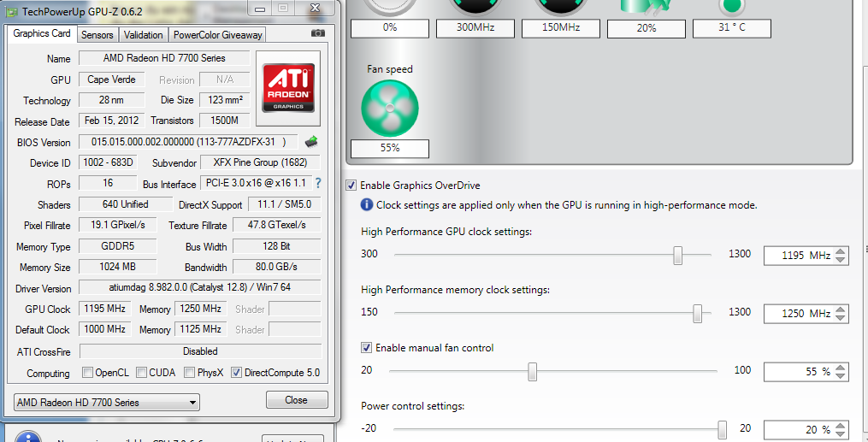
Task: Click the power control slider handle
Action: (x=722, y=430)
